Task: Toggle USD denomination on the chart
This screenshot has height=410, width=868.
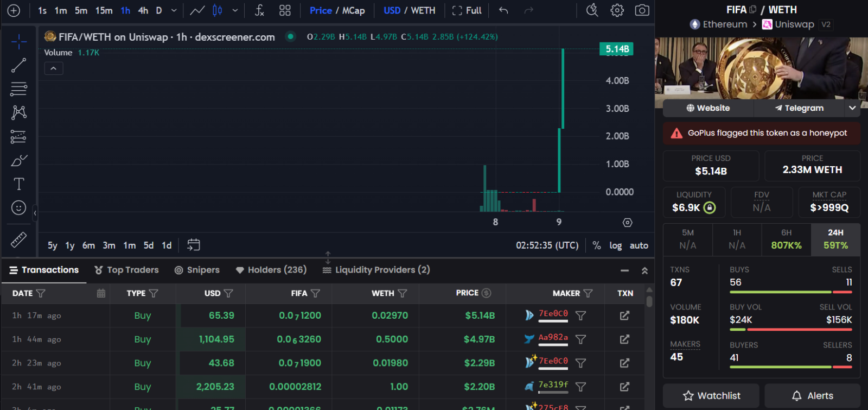Action: coord(392,10)
